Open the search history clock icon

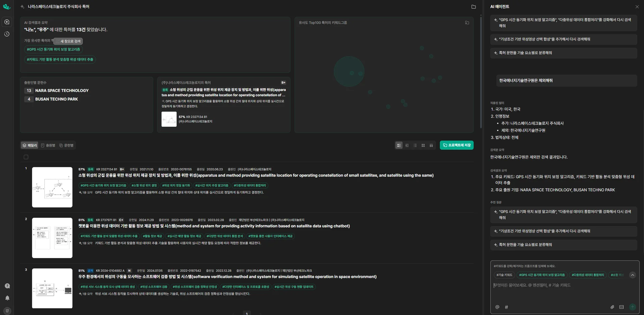pos(7,34)
